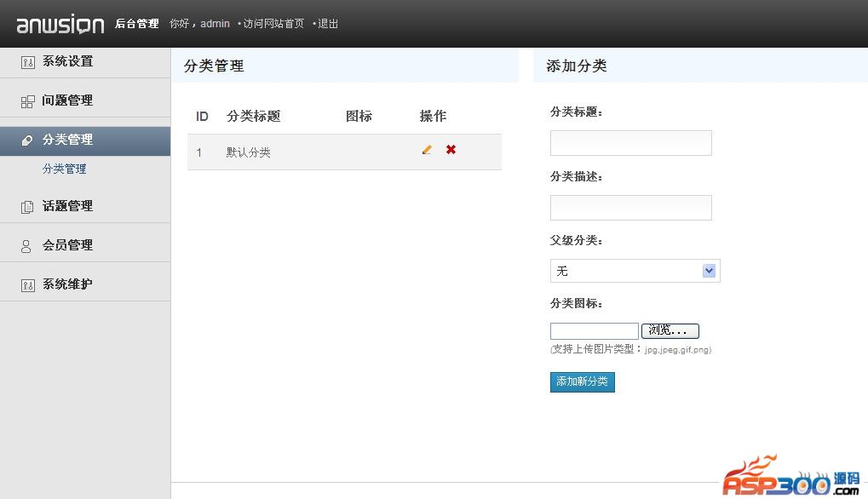Click the 分类标题 column header
Viewport: 868px width, 499px height.
pos(254,116)
